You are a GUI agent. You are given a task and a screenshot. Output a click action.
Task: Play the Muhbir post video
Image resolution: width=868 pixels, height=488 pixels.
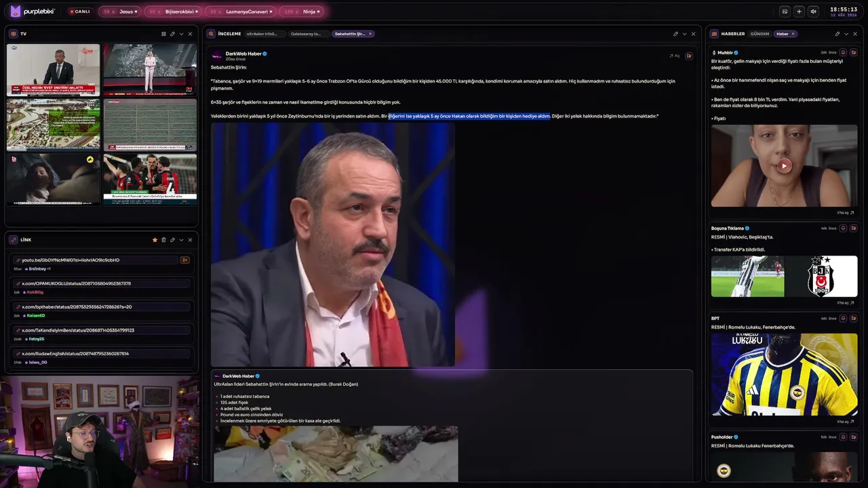784,166
